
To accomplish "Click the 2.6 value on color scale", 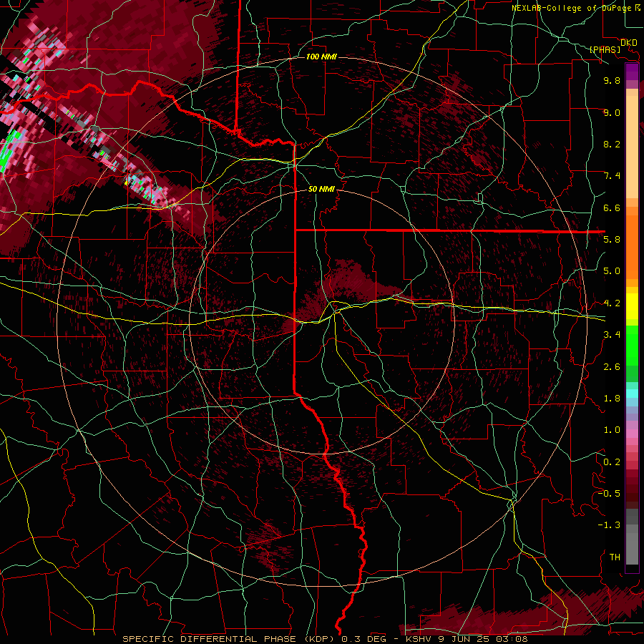I will tap(612, 367).
